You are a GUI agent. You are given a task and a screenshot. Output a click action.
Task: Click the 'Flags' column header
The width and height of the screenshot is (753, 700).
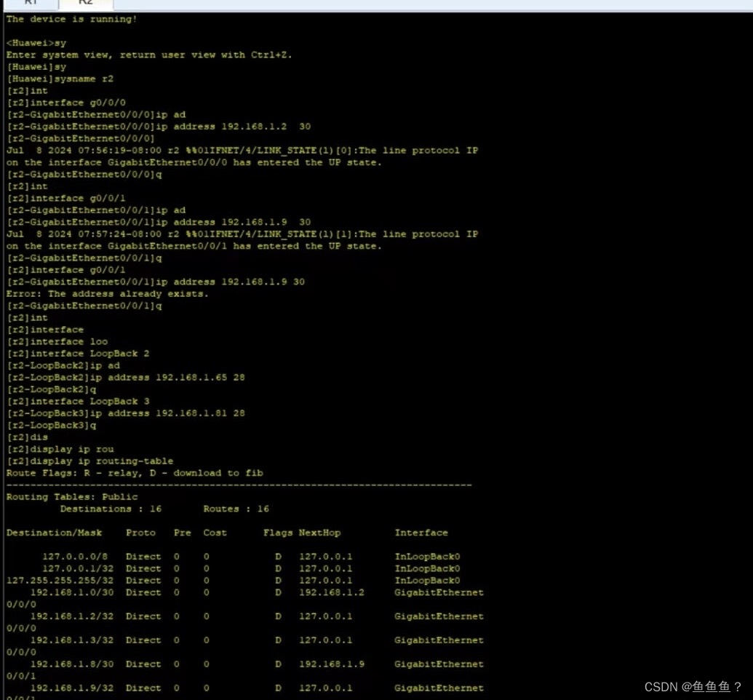(278, 533)
